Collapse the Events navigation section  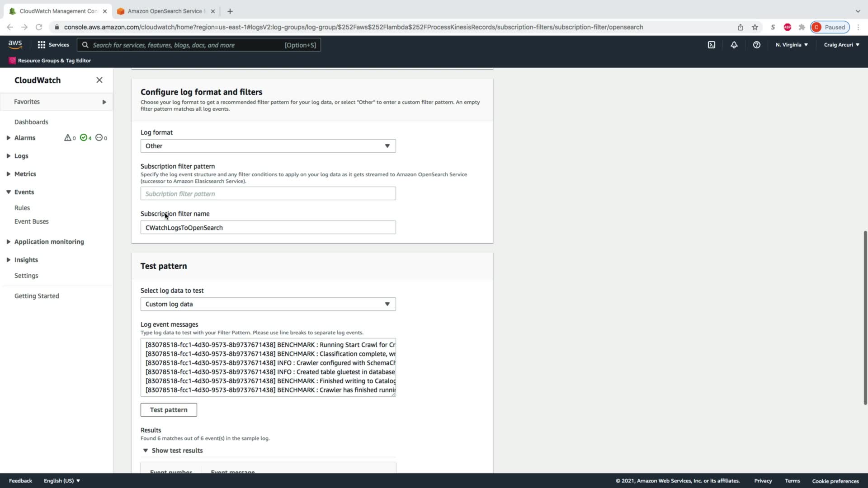point(24,192)
